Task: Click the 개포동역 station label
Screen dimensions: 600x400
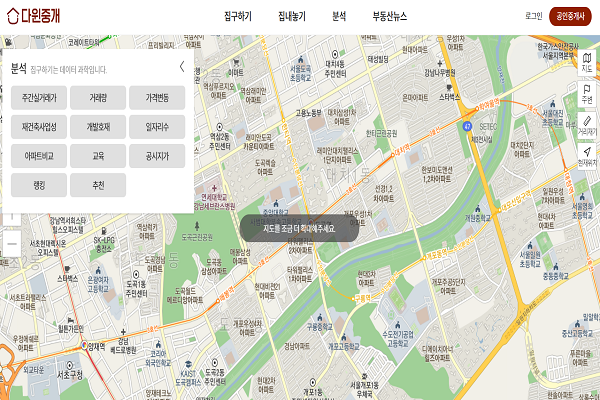Action: (437, 255)
